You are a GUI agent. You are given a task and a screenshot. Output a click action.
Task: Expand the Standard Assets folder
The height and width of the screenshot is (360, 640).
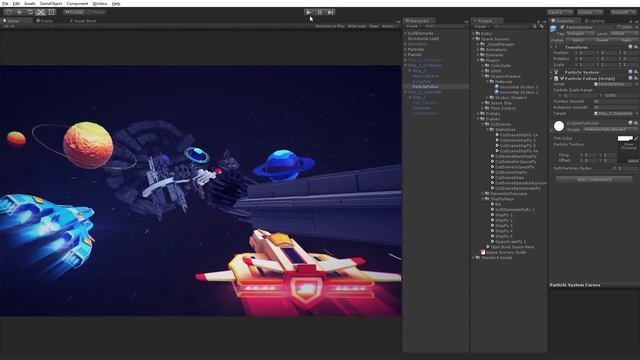pyautogui.click(x=473, y=258)
